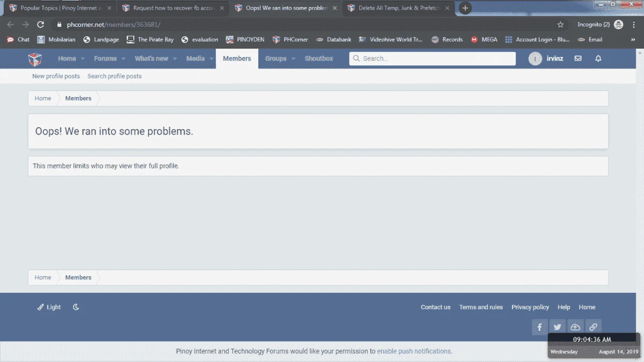Expand the Groups dropdown arrow
644x362 pixels.
coord(293,59)
